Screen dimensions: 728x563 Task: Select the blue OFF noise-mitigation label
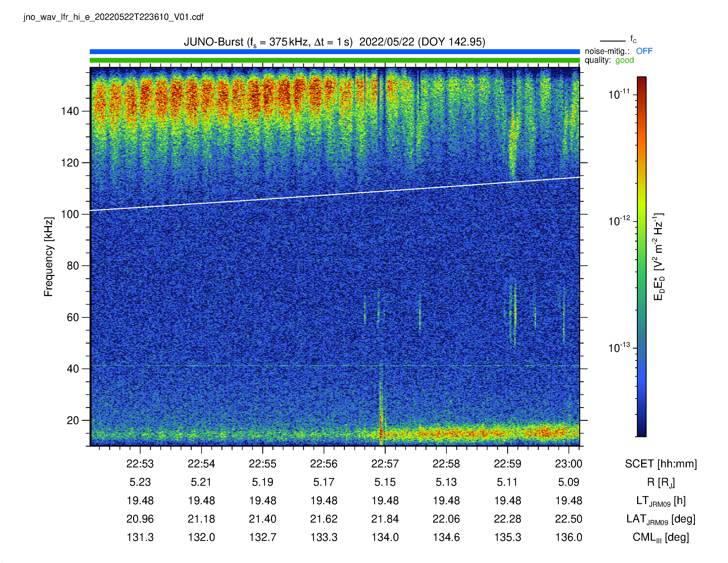tap(644, 51)
